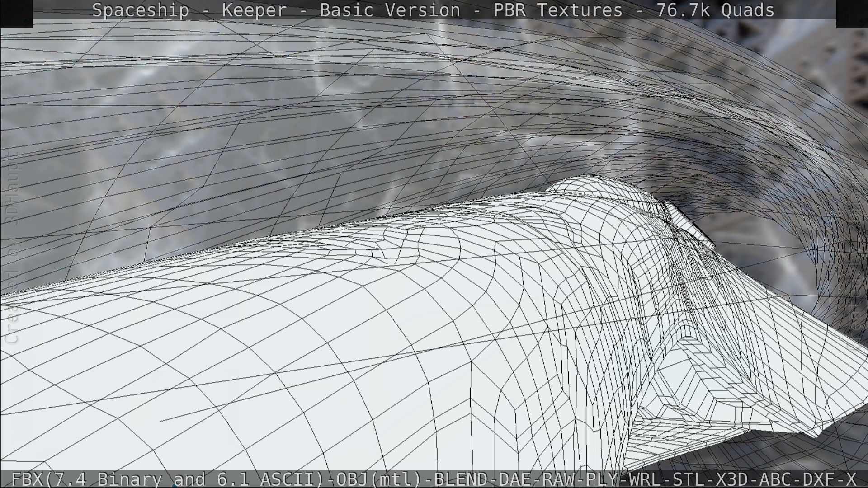Click 'Basic Version' in the title overlay
Image resolution: width=868 pixels, height=488 pixels.
coord(390,10)
